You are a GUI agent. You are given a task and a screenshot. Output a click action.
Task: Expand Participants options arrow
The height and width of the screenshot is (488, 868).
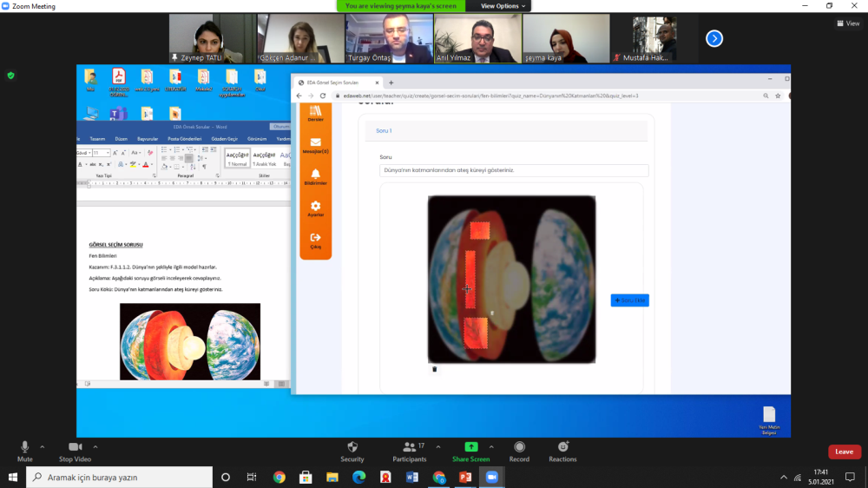click(437, 447)
